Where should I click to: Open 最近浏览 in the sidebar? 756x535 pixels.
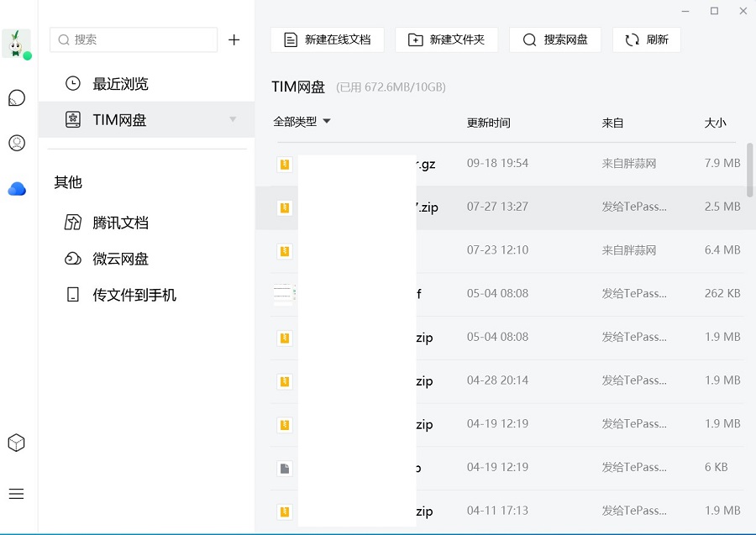coord(120,84)
